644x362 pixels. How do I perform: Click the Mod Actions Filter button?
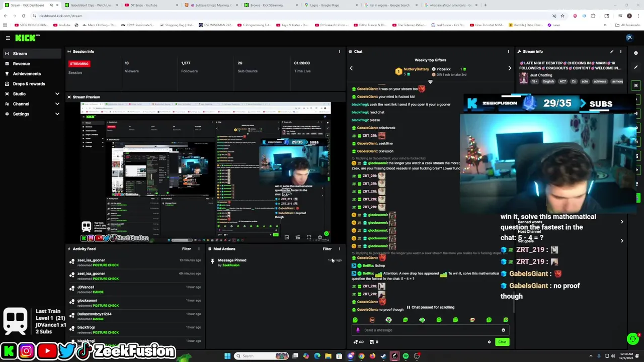327,249
